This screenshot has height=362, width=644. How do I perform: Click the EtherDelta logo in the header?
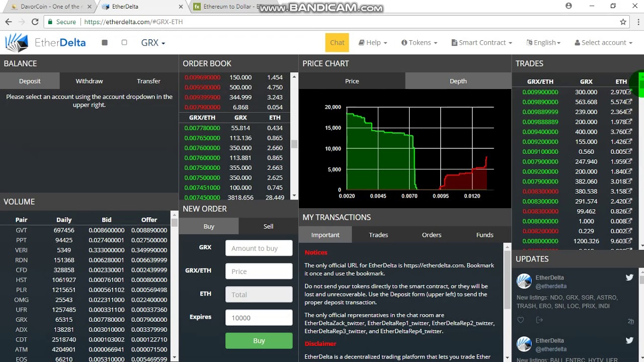point(45,43)
